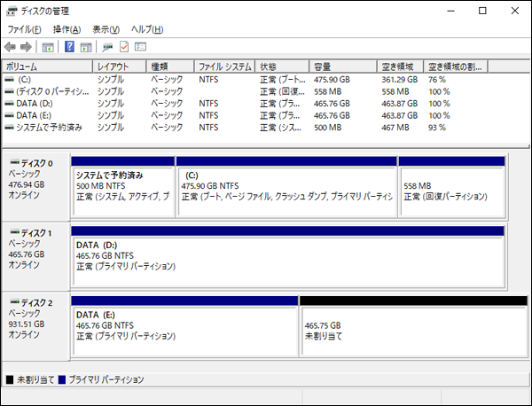The image size is (532, 406).
Task: Click the 475.90 GB capacity cell
Action: tap(332, 80)
